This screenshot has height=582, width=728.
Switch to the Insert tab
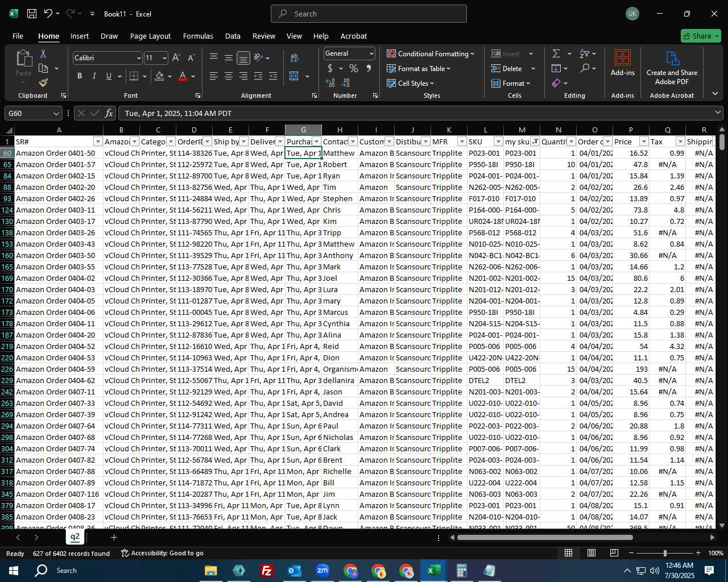point(80,36)
